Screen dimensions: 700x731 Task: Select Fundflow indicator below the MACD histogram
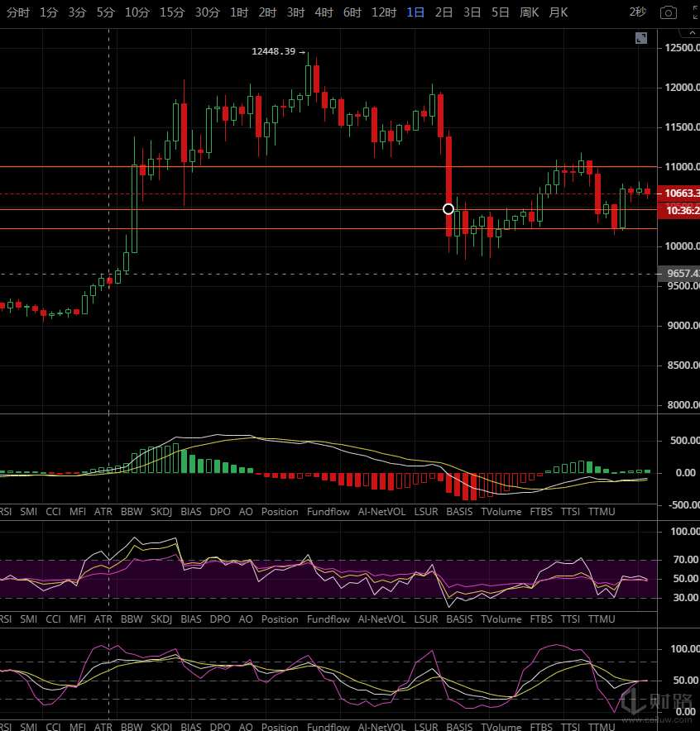click(x=328, y=512)
